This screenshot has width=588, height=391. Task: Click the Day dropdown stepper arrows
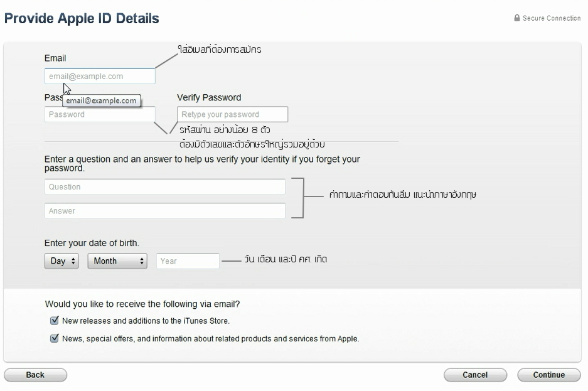pyautogui.click(x=73, y=261)
